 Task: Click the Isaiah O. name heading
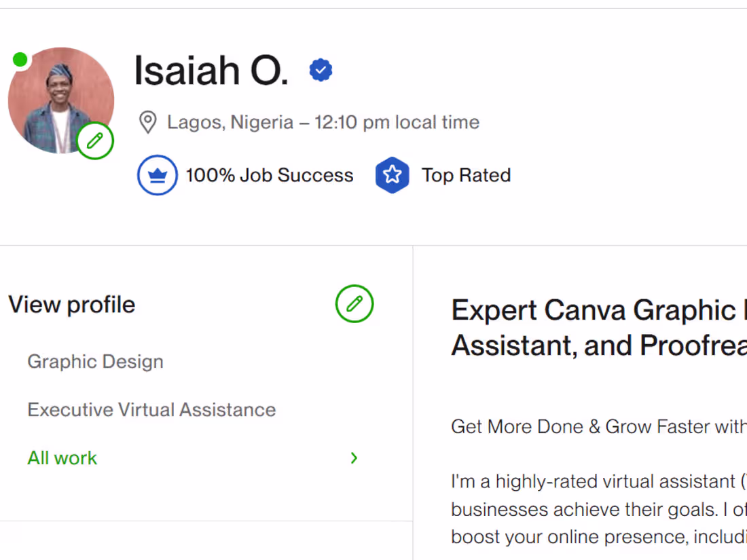(211, 70)
